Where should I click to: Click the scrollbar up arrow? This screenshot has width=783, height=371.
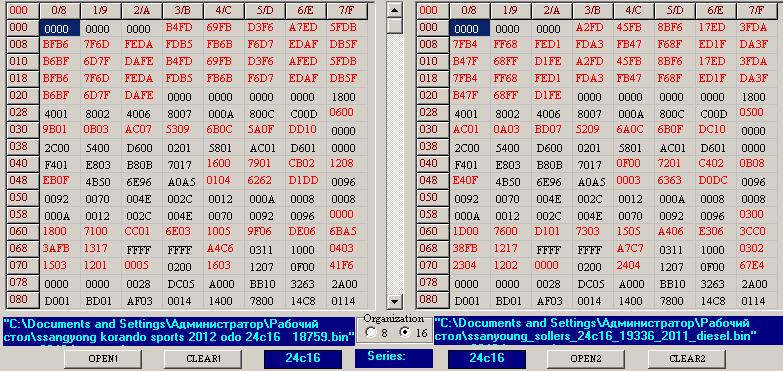395,9
